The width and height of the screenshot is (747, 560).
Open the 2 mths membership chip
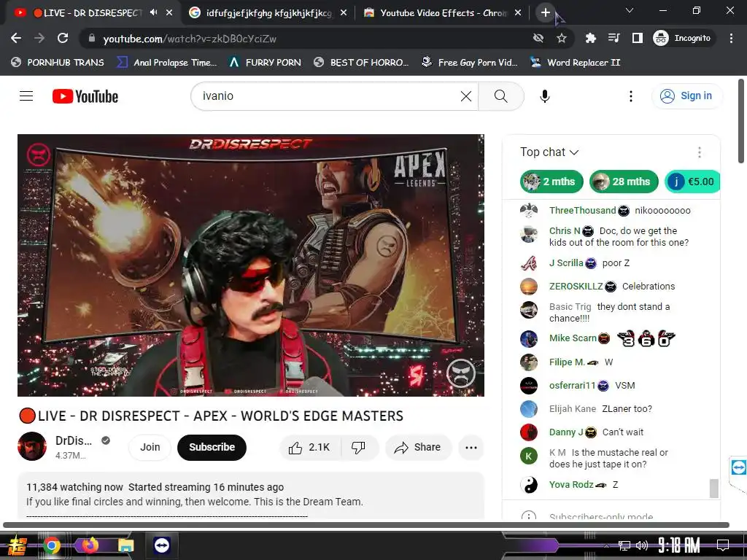551,182
